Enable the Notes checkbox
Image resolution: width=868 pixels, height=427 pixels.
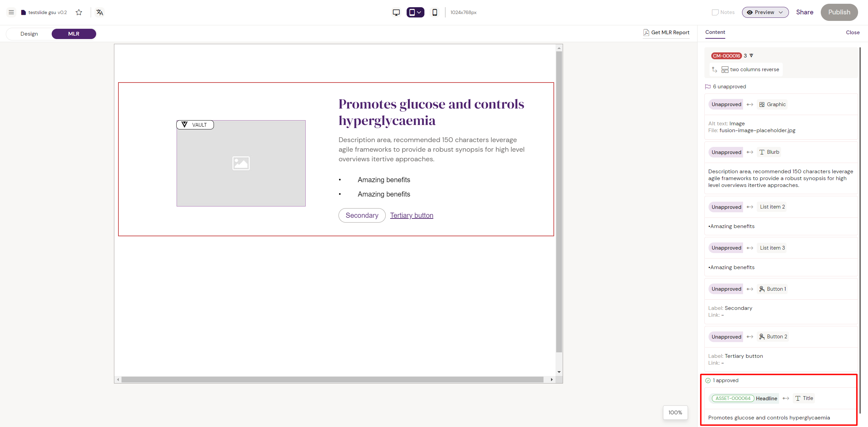(715, 12)
